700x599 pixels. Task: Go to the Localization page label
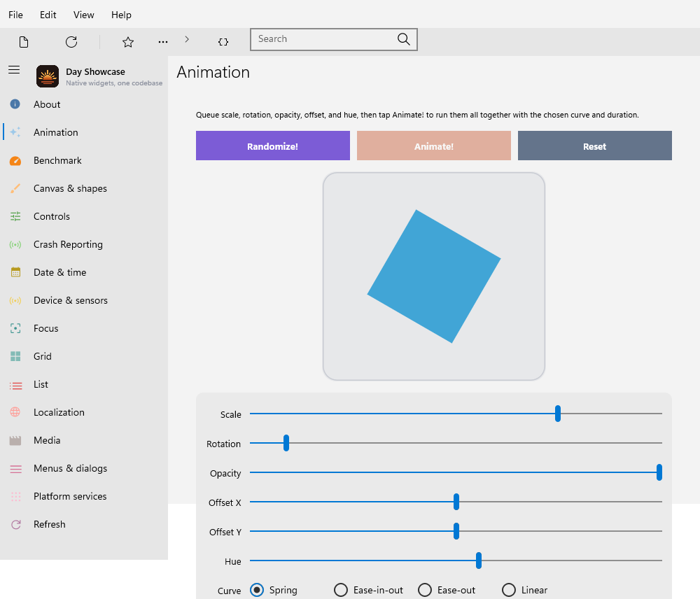(59, 412)
